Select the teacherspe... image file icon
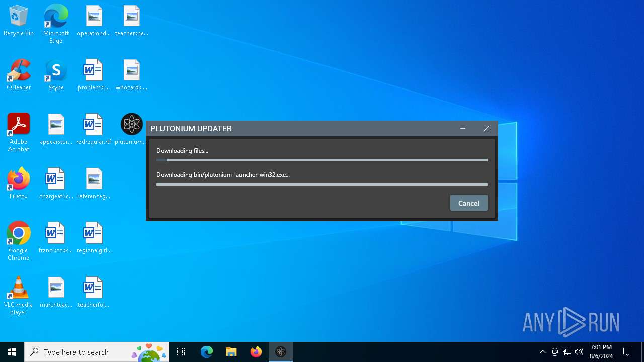The image size is (644, 362). point(131,21)
